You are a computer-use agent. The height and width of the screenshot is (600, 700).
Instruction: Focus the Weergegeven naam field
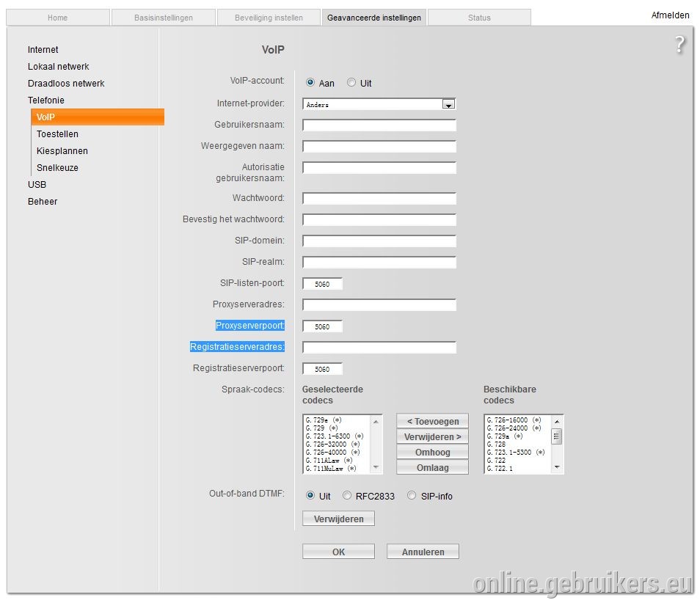[379, 147]
